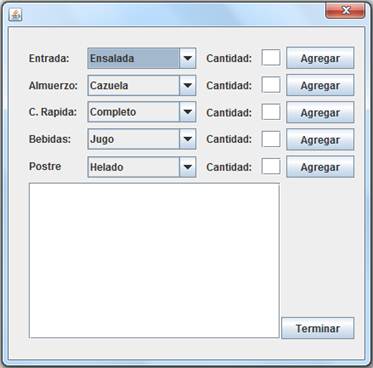Click the Terminar button

(318, 328)
